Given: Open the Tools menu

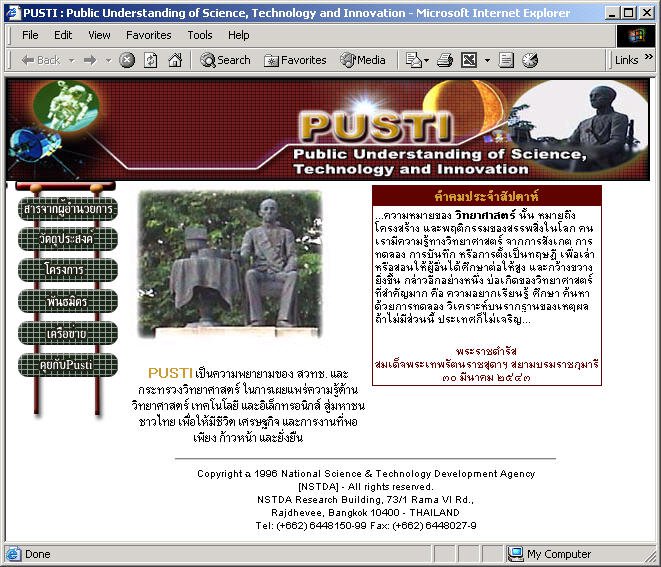Looking at the screenshot, I should [200, 35].
